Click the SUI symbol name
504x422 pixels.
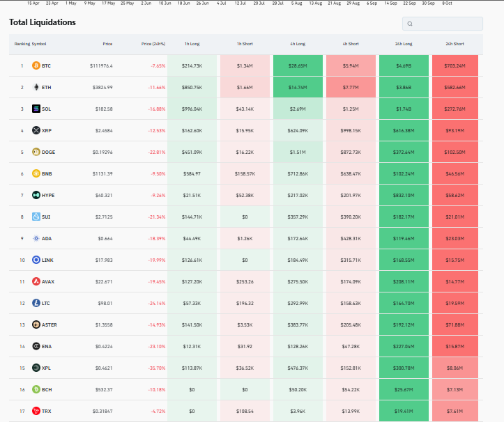point(46,217)
